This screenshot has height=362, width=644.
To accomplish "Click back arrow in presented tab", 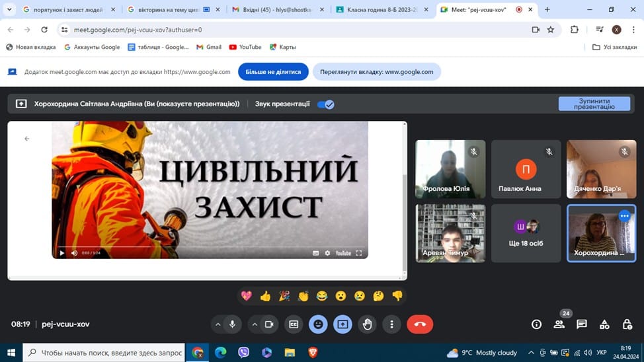I will point(27,139).
